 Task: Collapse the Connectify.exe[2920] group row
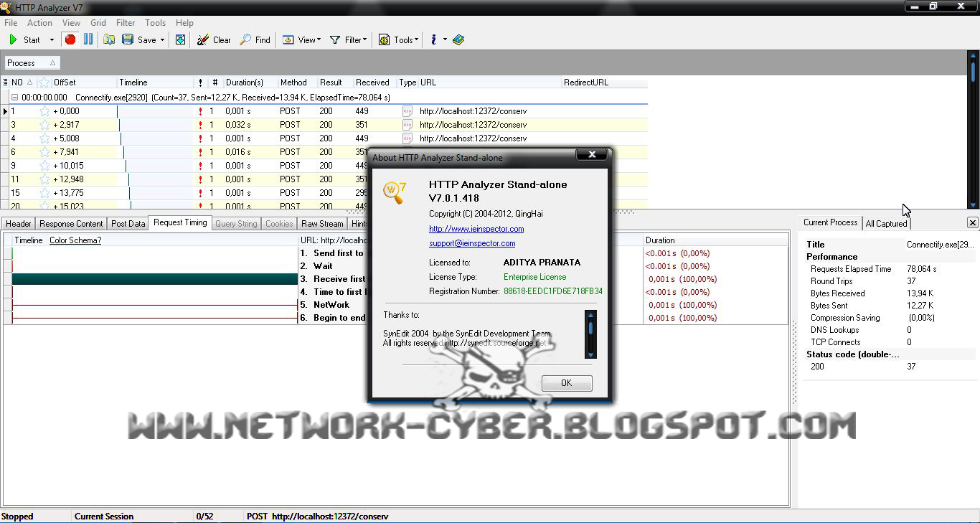14,97
